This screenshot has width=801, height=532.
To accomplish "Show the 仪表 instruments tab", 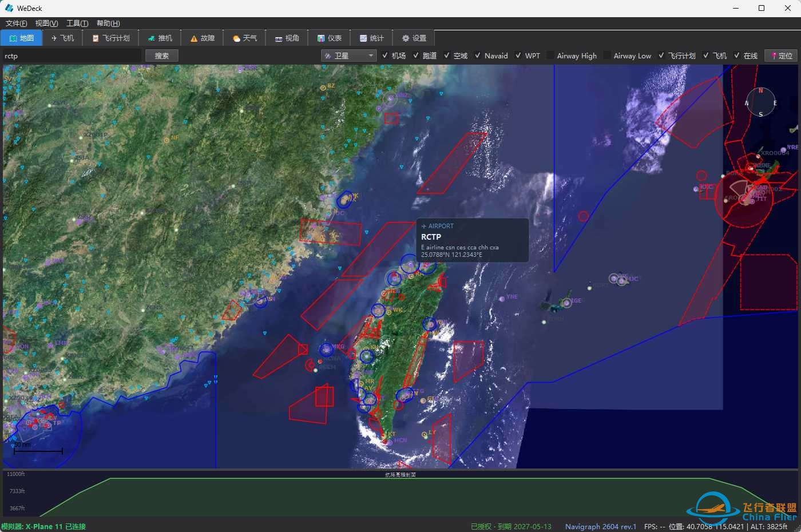I will 330,38.
